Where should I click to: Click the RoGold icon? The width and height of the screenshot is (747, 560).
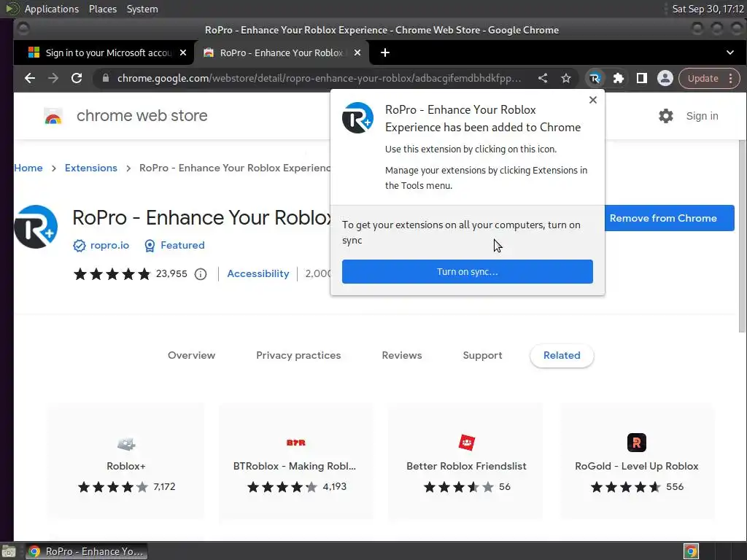pos(636,443)
